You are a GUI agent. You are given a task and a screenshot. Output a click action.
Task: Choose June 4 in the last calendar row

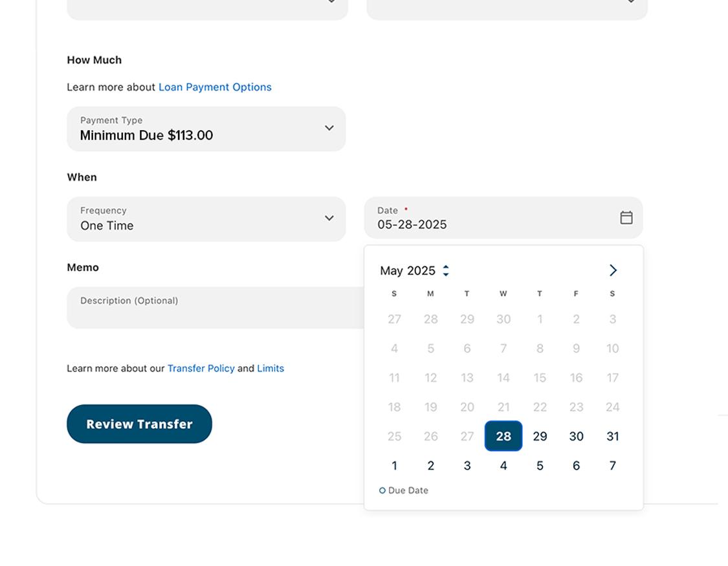click(x=503, y=466)
